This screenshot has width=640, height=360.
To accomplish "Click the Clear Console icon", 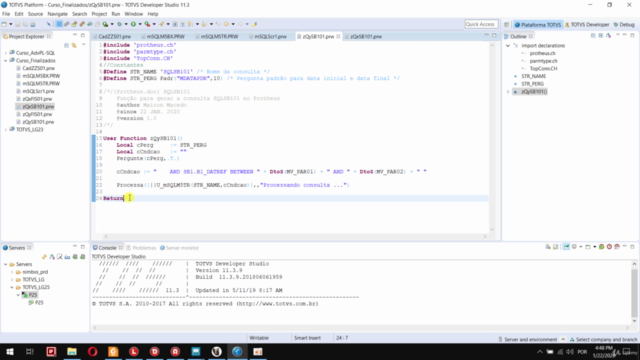I will pos(548,247).
